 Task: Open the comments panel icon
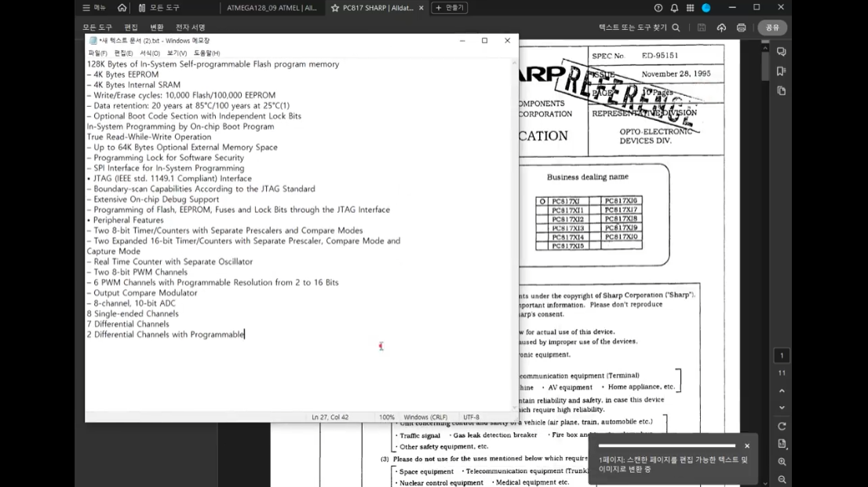coord(782,52)
